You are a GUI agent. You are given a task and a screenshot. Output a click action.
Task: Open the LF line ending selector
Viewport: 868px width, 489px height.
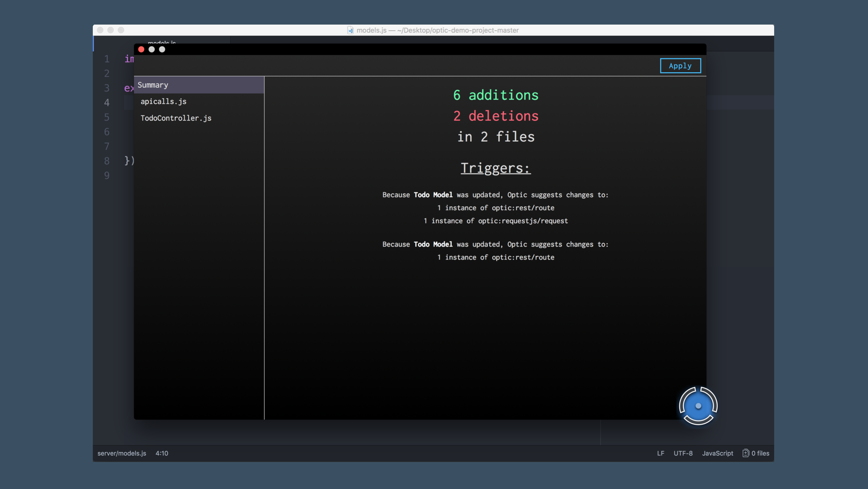tap(661, 453)
